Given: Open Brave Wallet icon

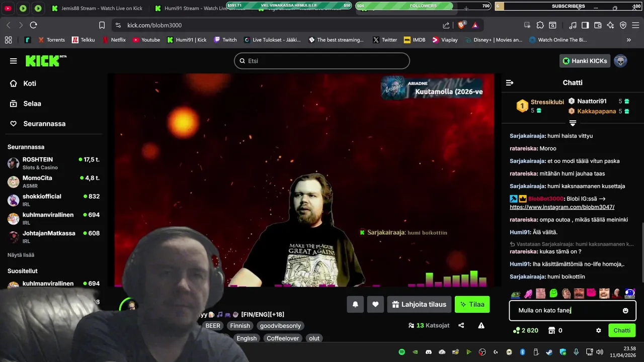Looking at the screenshot, I should (598, 25).
